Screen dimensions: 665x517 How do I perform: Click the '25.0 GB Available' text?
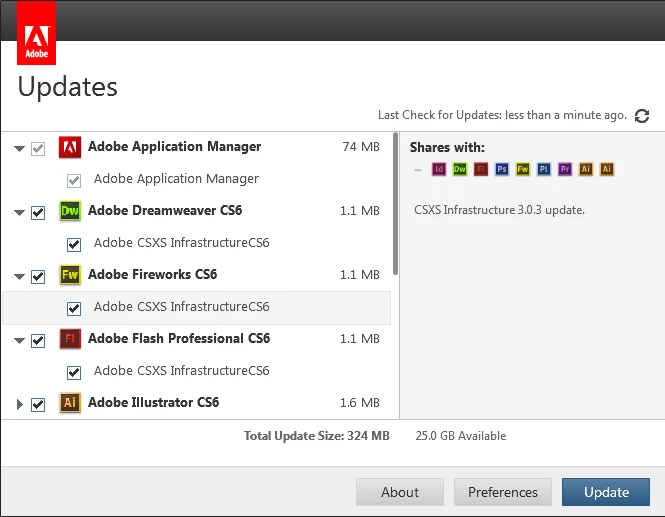pos(461,436)
